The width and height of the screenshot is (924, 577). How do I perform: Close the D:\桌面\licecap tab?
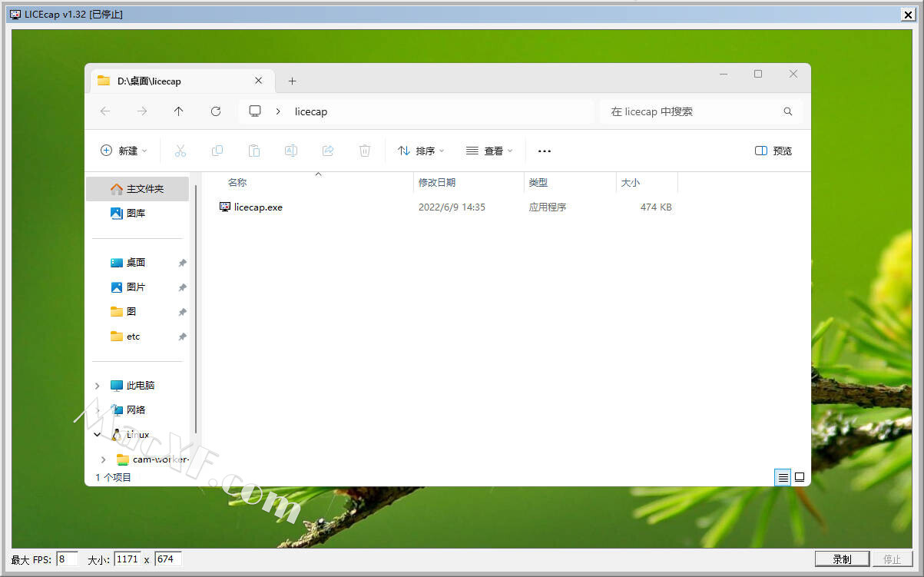(258, 81)
